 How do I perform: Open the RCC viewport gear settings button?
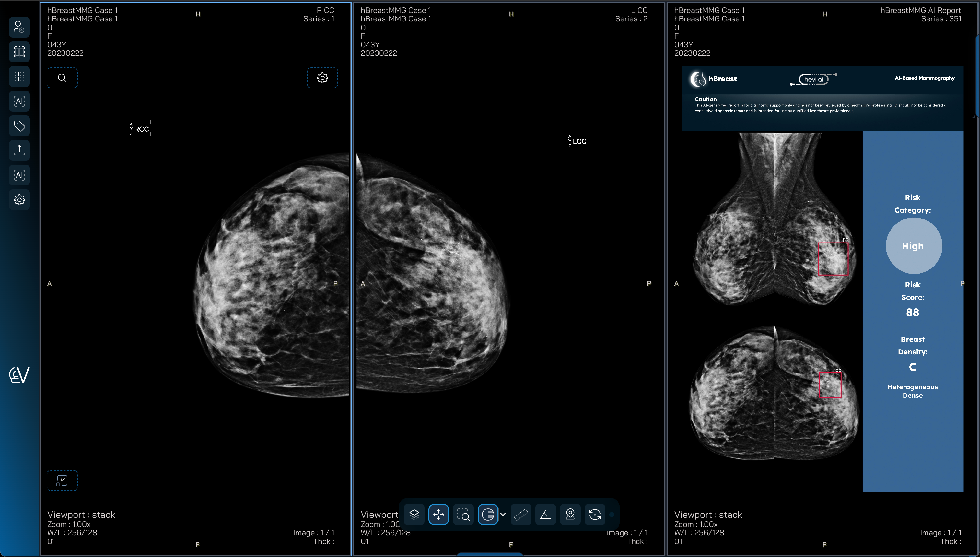322,78
